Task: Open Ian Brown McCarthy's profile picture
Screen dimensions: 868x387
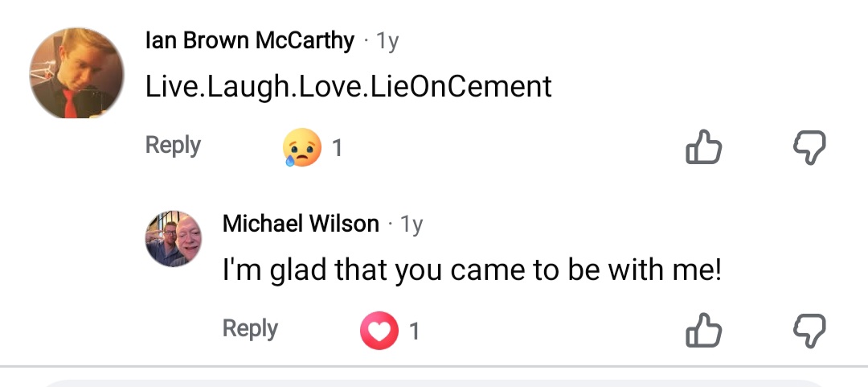Action: 77,73
